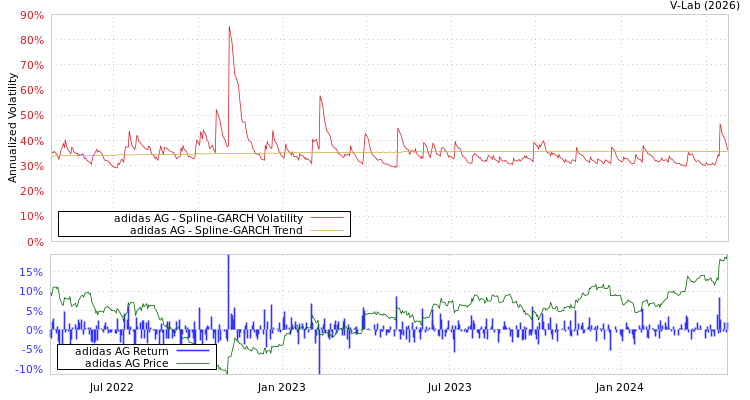Image resolution: width=750 pixels, height=400 pixels.
Task: Click the 15% tick on return axis
Action: coord(31,272)
